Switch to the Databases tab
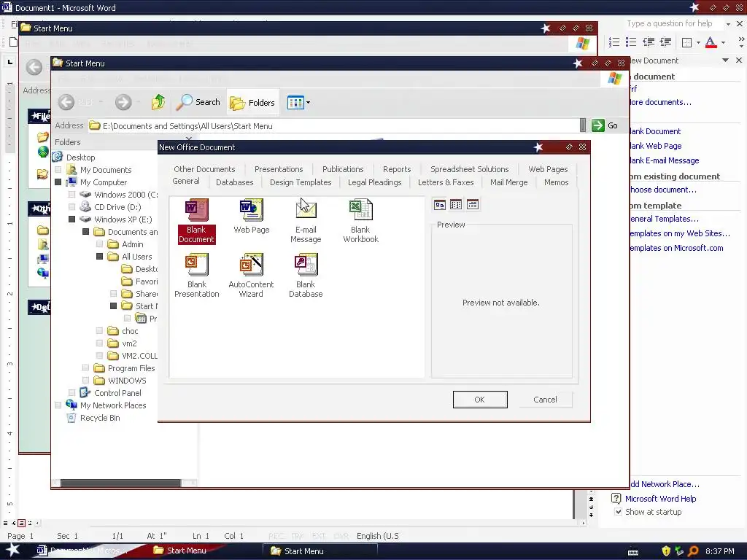The image size is (747, 560). tap(234, 182)
